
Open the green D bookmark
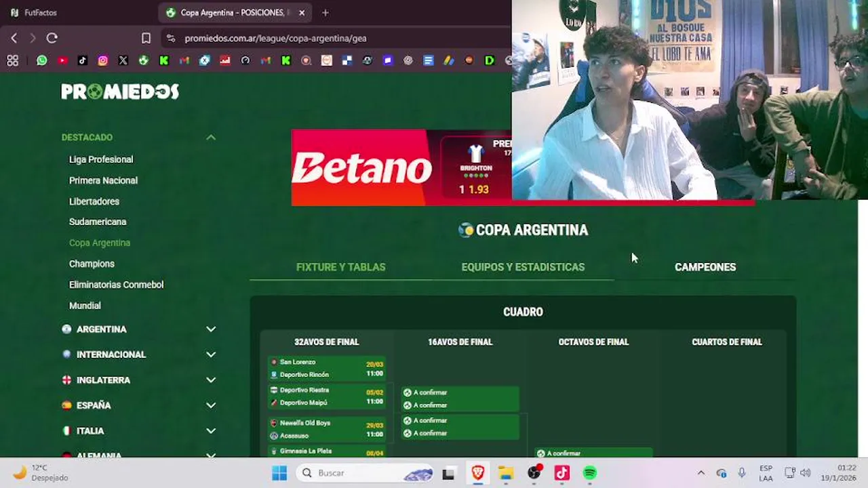pos(490,60)
